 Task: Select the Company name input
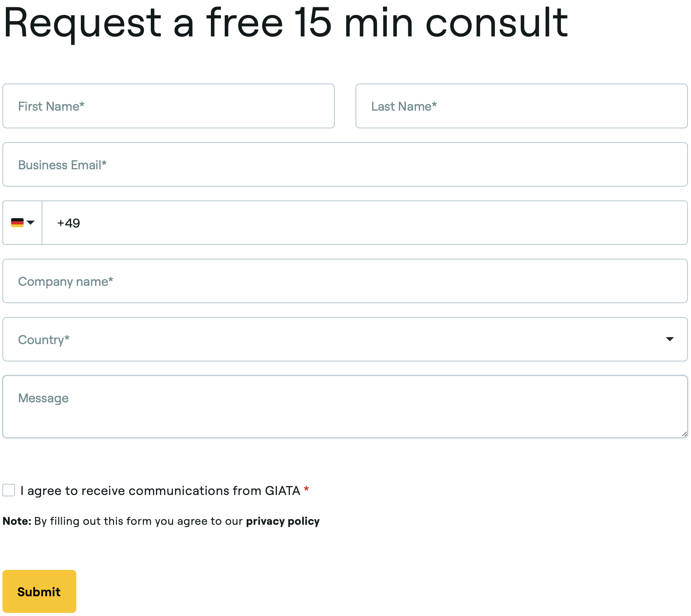point(345,281)
